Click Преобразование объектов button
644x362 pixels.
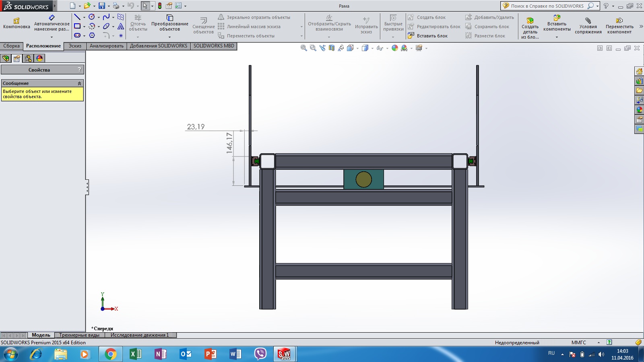pyautogui.click(x=170, y=23)
